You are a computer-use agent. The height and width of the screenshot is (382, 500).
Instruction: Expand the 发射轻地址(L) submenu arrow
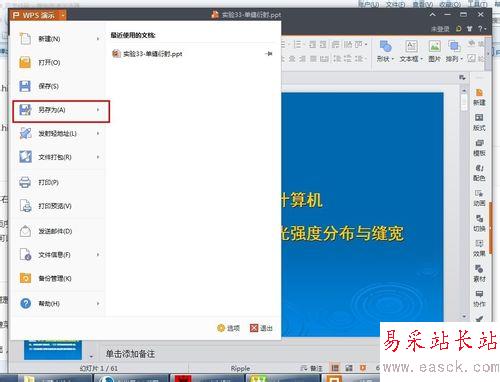98,133
